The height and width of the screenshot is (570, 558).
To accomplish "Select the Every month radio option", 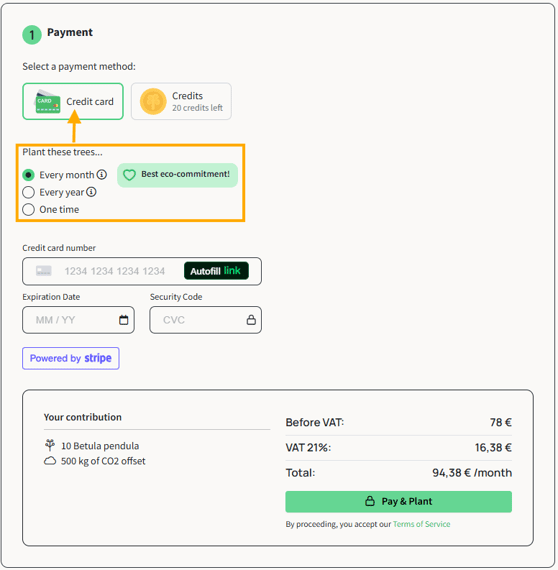I will click(28, 175).
